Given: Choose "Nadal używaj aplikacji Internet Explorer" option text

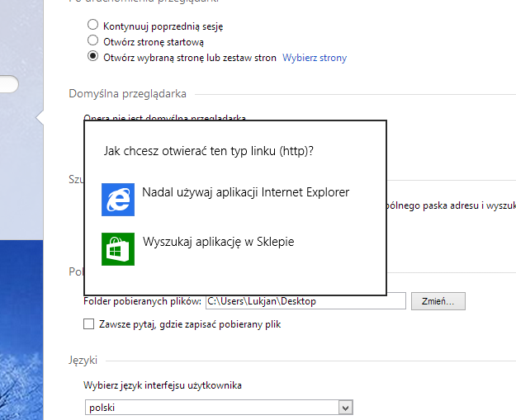Looking at the screenshot, I should tap(245, 192).
